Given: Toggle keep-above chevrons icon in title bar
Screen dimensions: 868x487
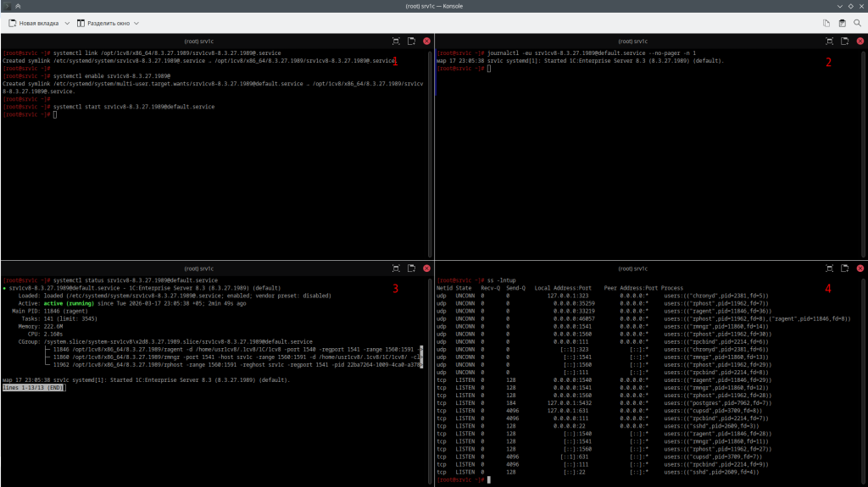Looking at the screenshot, I should tap(19, 6).
